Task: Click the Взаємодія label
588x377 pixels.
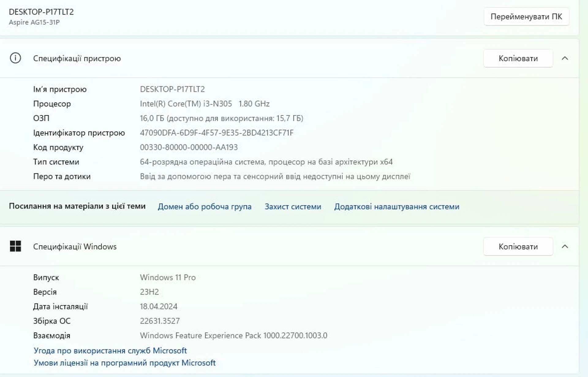Action: pos(51,336)
